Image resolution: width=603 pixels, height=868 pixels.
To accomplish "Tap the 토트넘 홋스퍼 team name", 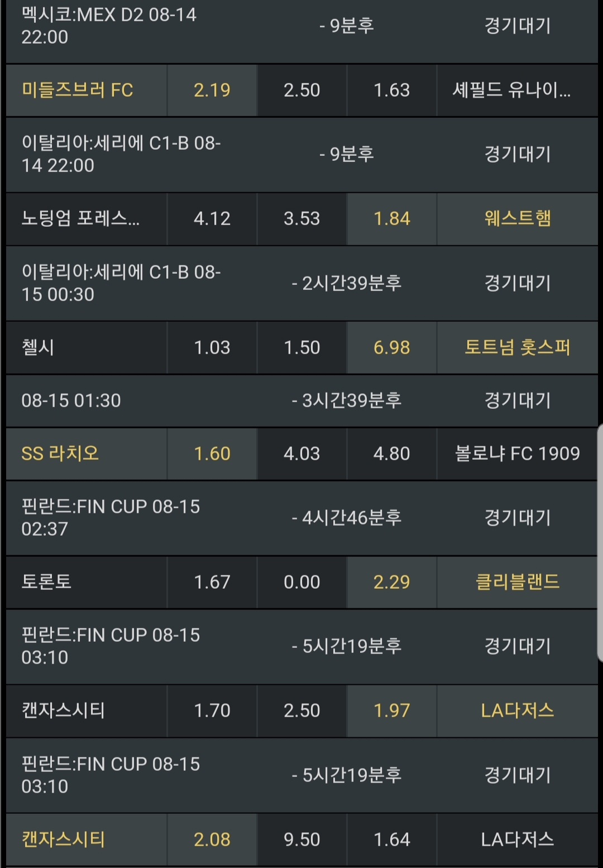I will 518,347.
